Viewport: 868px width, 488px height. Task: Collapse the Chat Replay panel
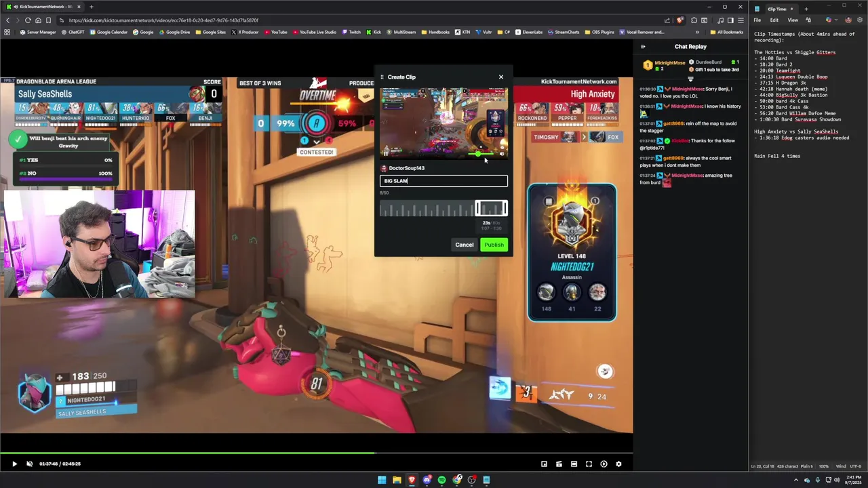click(x=643, y=47)
